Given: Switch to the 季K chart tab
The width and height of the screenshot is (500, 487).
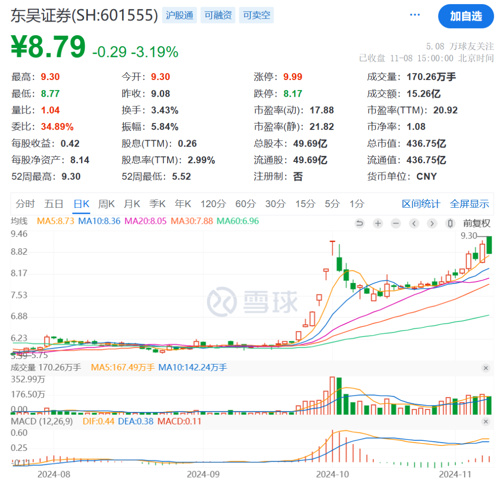Looking at the screenshot, I should (157, 204).
